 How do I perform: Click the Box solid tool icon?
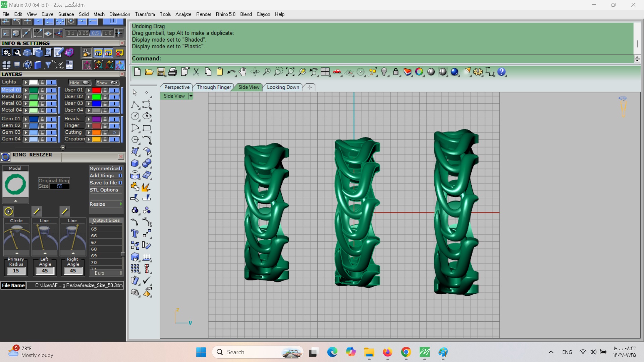135,163
